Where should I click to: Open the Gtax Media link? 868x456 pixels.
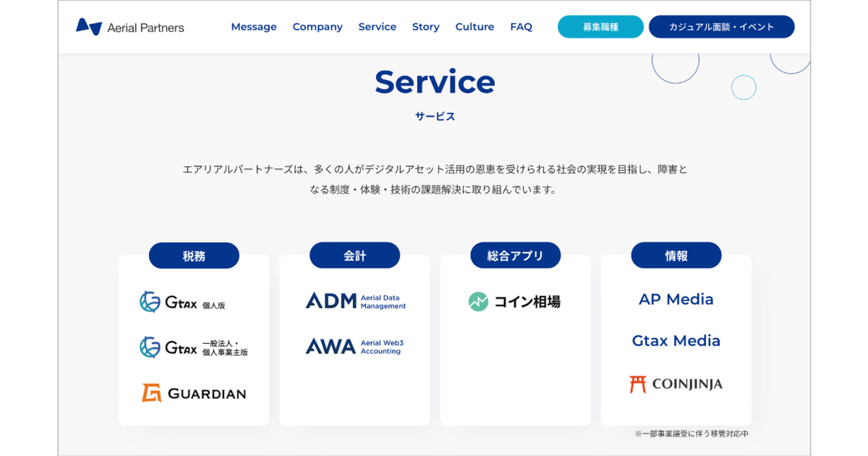coord(676,341)
